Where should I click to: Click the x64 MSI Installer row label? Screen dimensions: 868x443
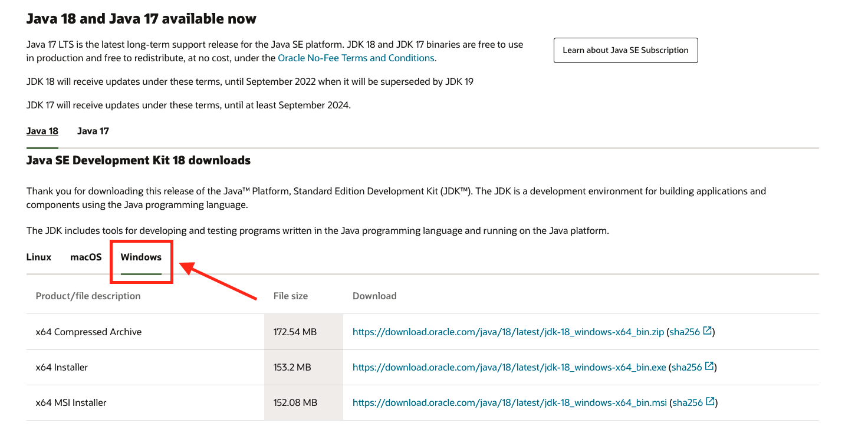tap(71, 402)
